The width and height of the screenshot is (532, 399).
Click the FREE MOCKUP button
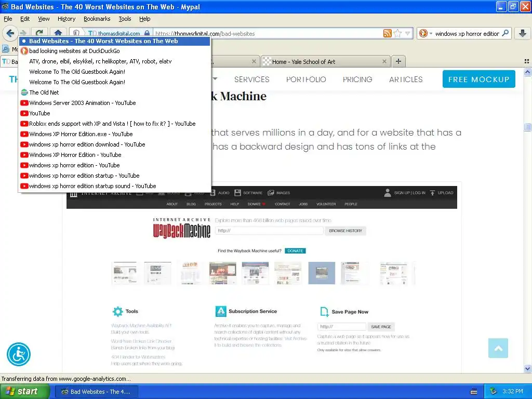click(478, 79)
